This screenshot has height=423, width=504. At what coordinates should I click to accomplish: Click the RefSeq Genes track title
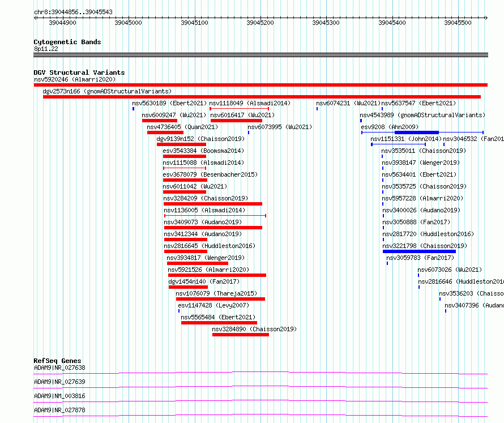57,361
